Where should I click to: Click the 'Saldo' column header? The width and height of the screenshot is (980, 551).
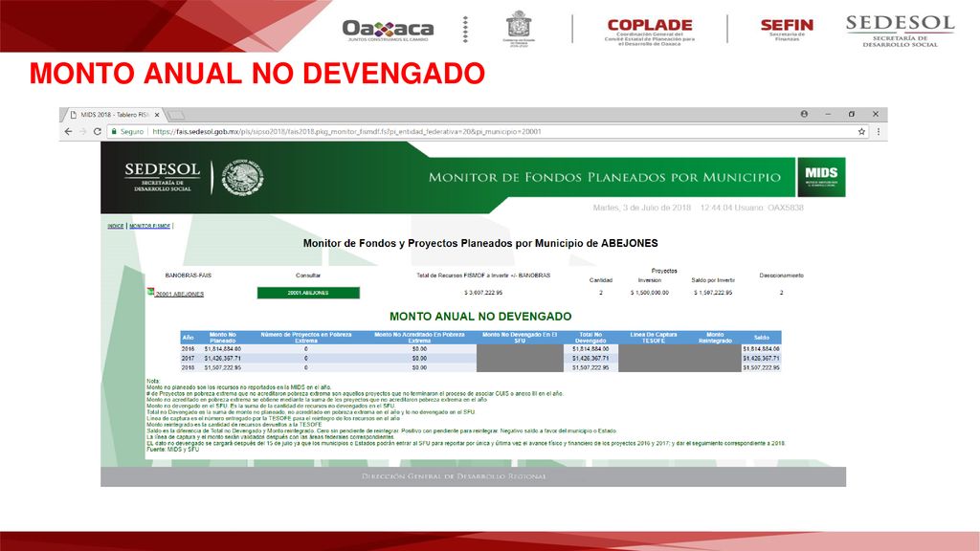pos(761,338)
